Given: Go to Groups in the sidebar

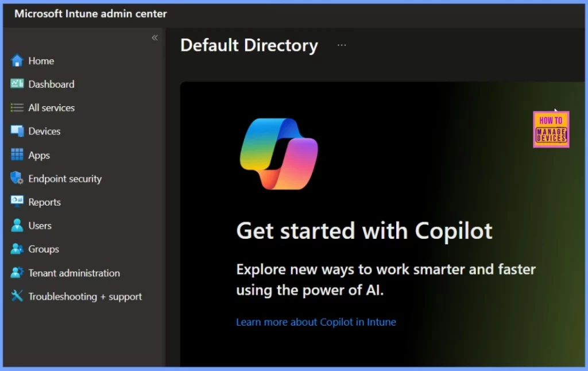Looking at the screenshot, I should tap(44, 249).
